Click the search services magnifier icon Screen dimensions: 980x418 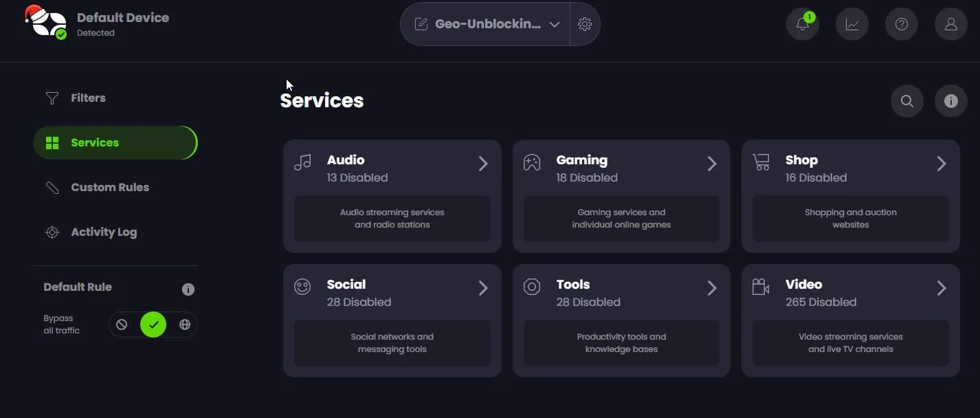pos(907,101)
